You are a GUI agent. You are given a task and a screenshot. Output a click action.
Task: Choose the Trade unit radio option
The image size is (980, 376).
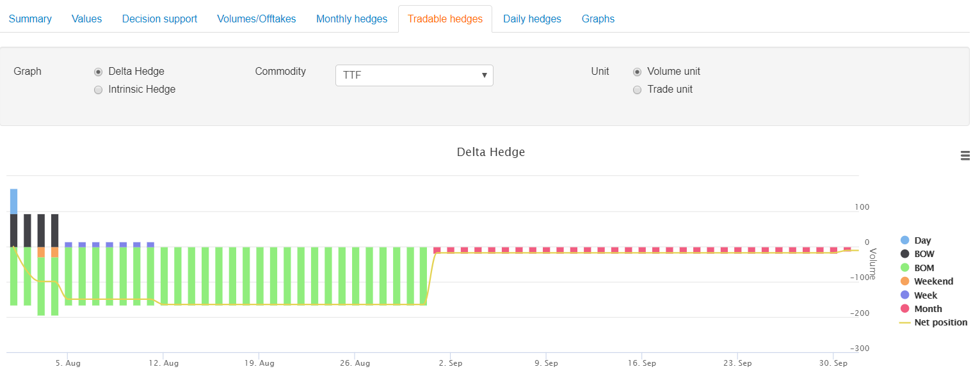pos(637,90)
